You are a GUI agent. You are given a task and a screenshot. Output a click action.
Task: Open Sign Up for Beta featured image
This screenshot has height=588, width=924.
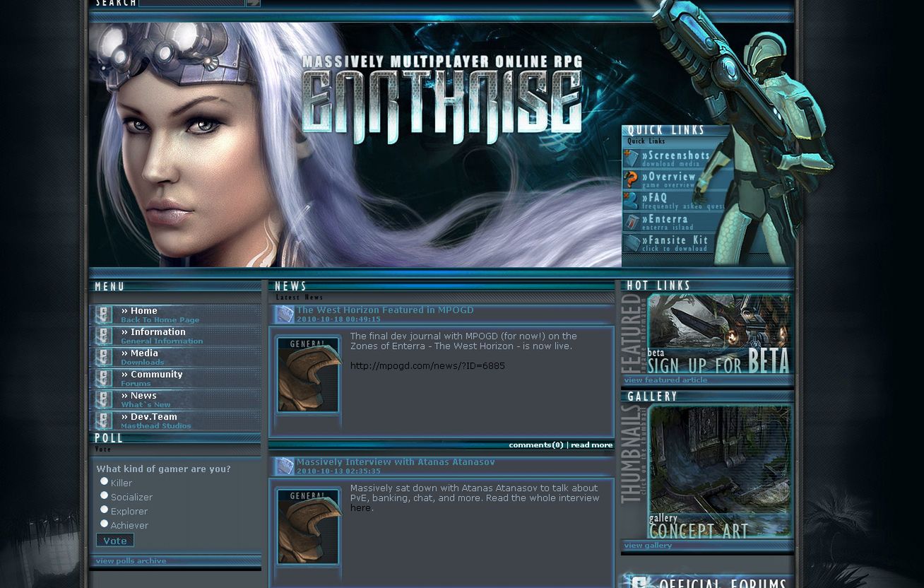coord(718,334)
